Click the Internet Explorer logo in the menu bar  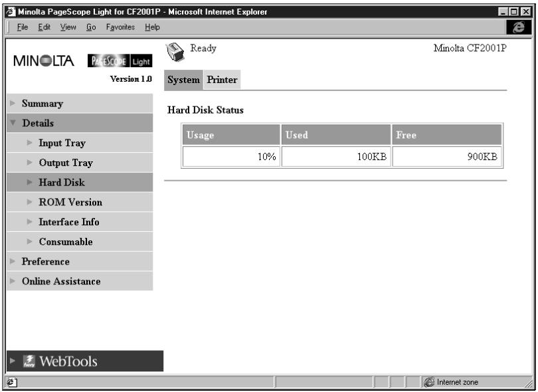tap(519, 27)
